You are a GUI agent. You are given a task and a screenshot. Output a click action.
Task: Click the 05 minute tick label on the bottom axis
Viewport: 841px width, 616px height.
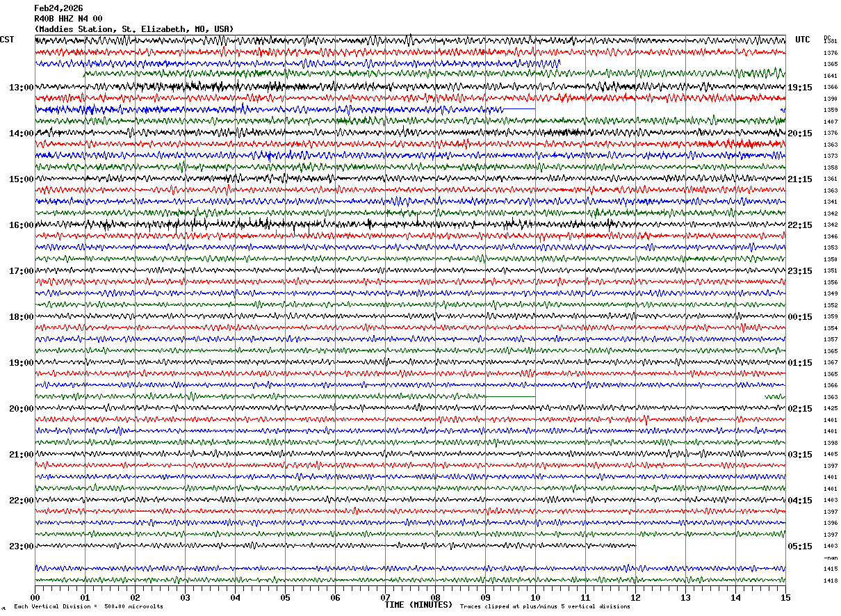coord(285,597)
